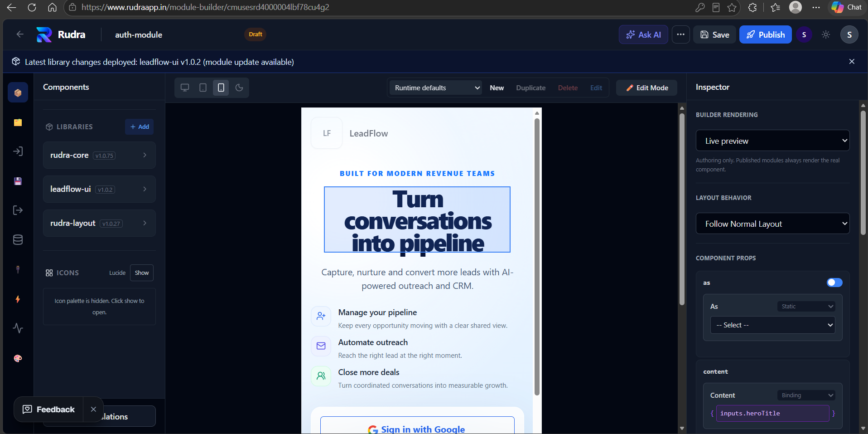The width and height of the screenshot is (868, 434).
Task: Open the database sidebar icon
Action: click(18, 240)
